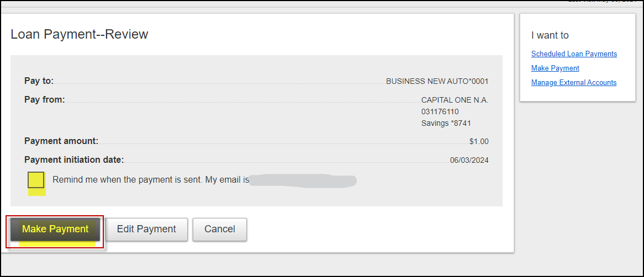The image size is (644, 277).
Task: Click the Make Payment button
Action: coord(55,229)
